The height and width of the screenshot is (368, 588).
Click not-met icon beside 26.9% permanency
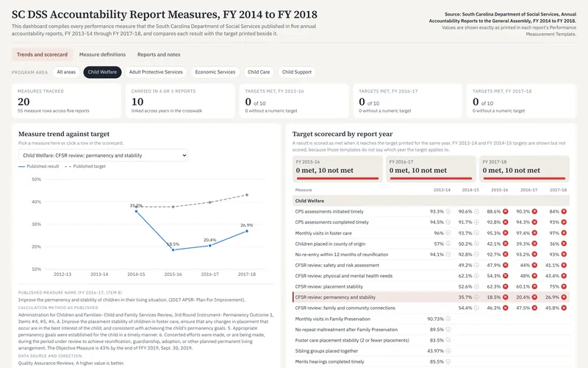tap(564, 297)
